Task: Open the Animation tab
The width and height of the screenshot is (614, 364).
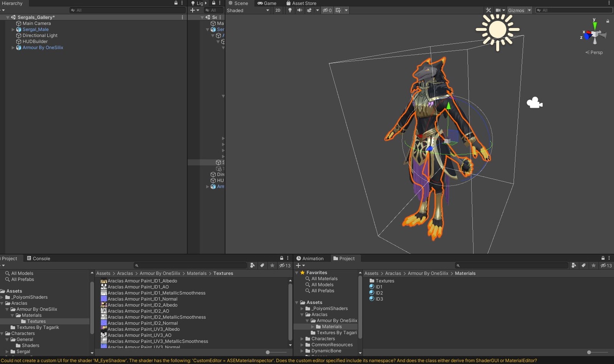Action: [310, 259]
